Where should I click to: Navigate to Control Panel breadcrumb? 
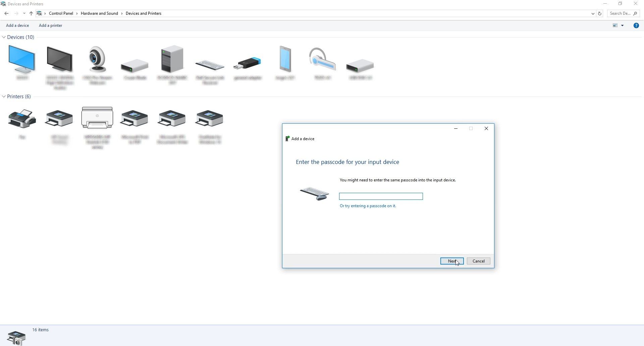point(61,13)
